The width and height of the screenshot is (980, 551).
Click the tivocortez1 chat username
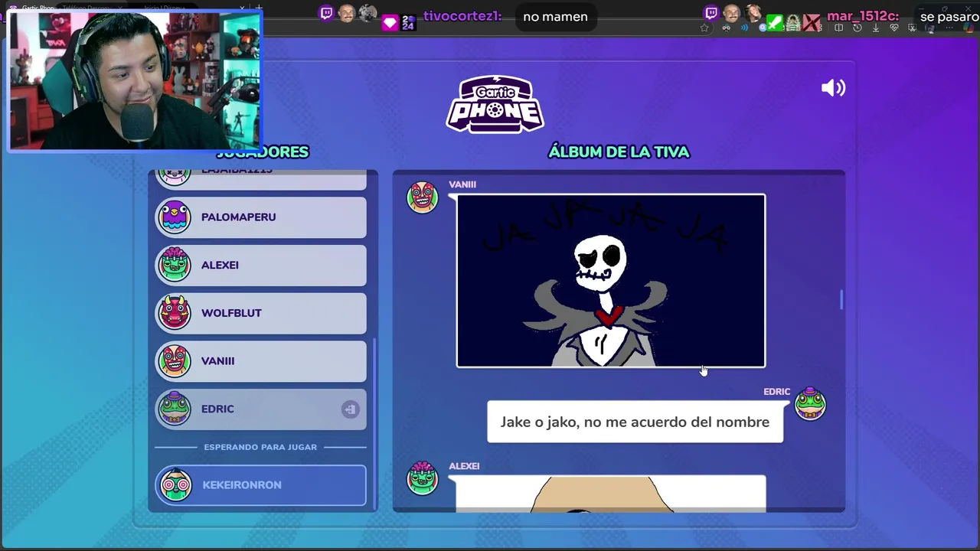click(462, 16)
